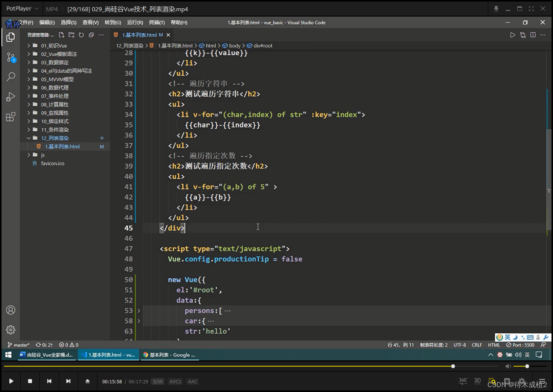Switch to Chrome 基本列表 taskbar item
This screenshot has height=392, width=553.
[x=169, y=355]
